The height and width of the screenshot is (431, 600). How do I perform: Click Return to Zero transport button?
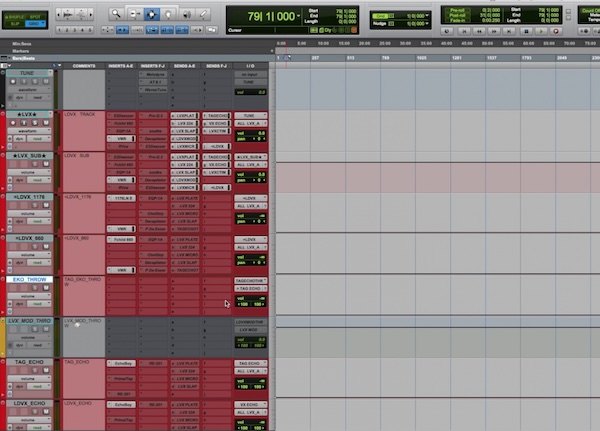(464, 31)
